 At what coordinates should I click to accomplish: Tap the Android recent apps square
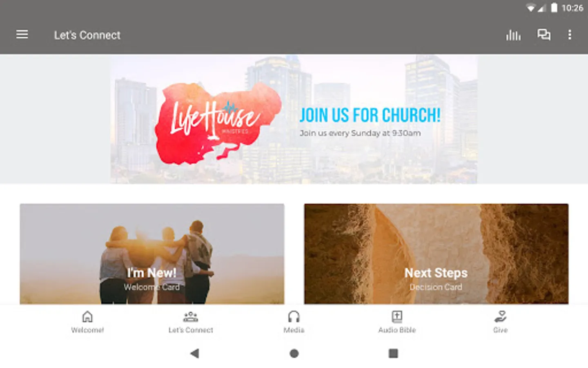click(393, 353)
